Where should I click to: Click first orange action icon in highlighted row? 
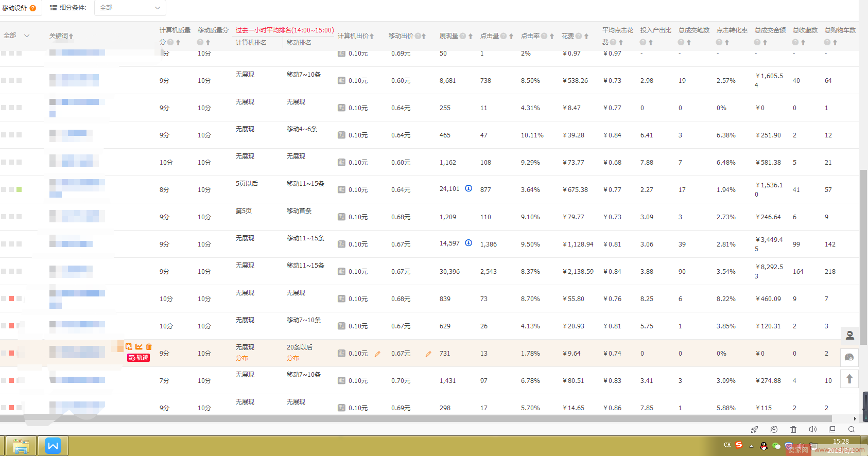(x=129, y=347)
